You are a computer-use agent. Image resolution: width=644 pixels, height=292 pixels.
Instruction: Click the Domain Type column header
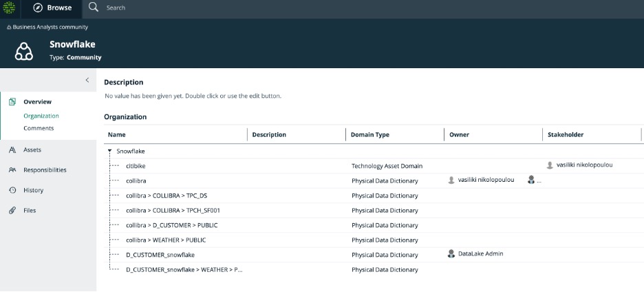[x=370, y=135]
